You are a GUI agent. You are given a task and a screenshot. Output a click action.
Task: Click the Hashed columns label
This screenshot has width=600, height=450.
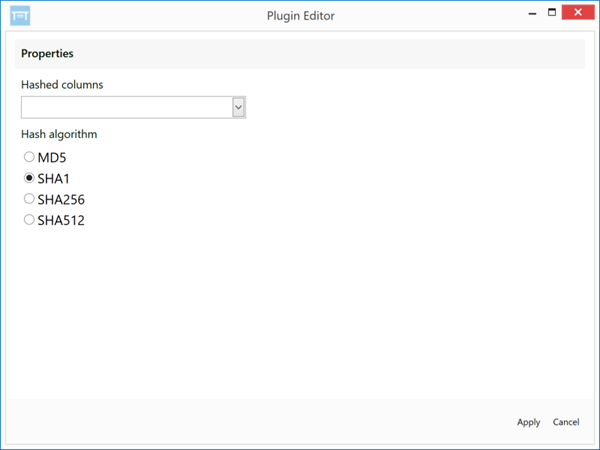pyautogui.click(x=62, y=85)
